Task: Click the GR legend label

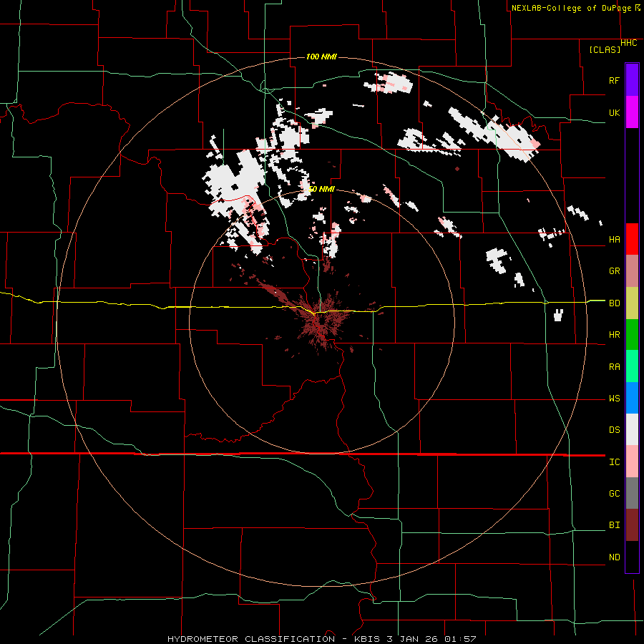Action: 614,270
